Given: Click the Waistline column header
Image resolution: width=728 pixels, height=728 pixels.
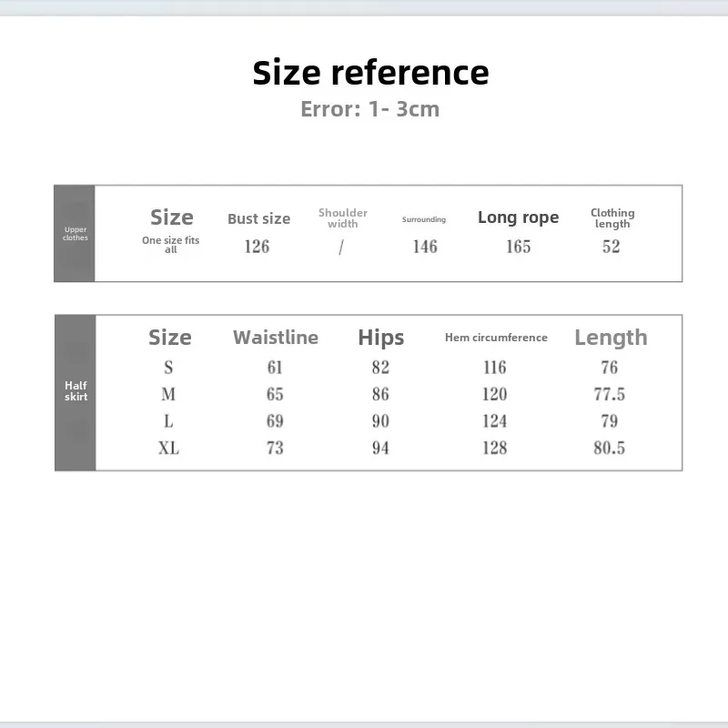Looking at the screenshot, I should click(x=276, y=338).
